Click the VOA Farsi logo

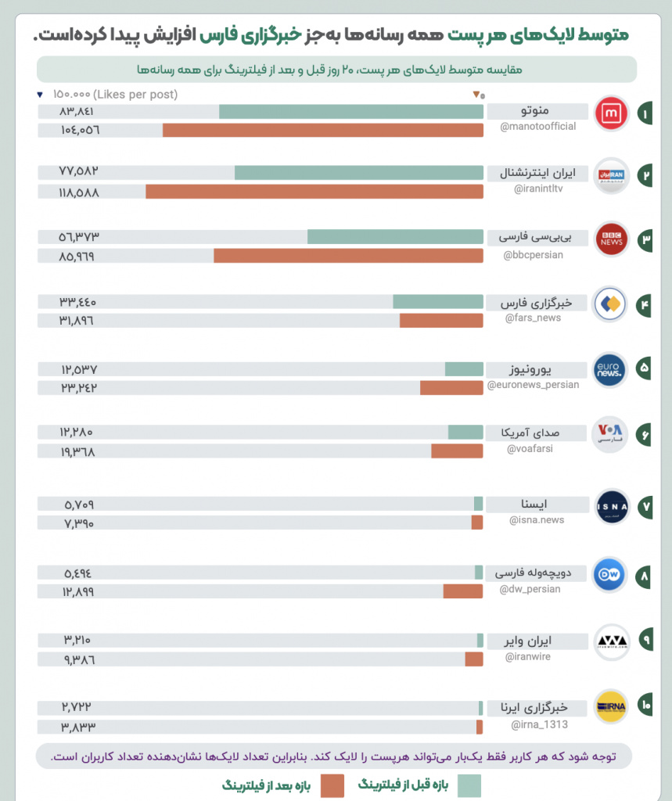tap(610, 433)
